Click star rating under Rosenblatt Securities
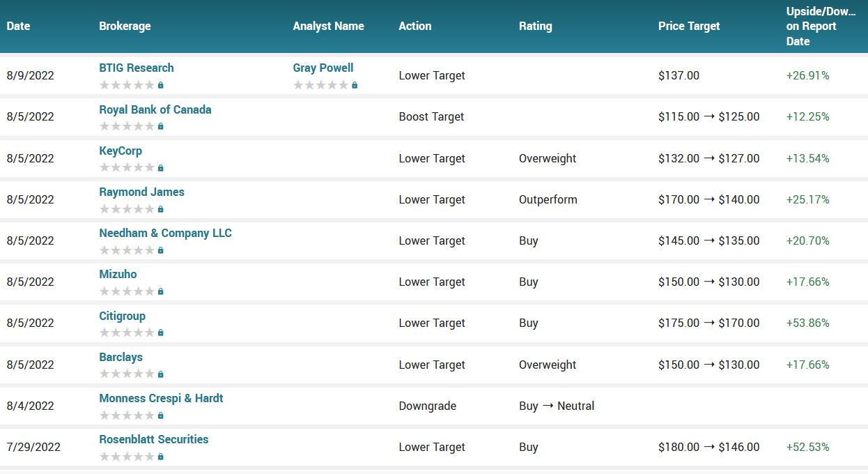 tap(127, 457)
